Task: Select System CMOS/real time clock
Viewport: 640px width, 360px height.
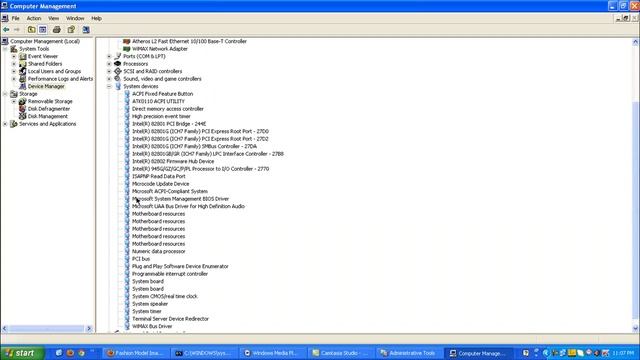Action: [164, 296]
